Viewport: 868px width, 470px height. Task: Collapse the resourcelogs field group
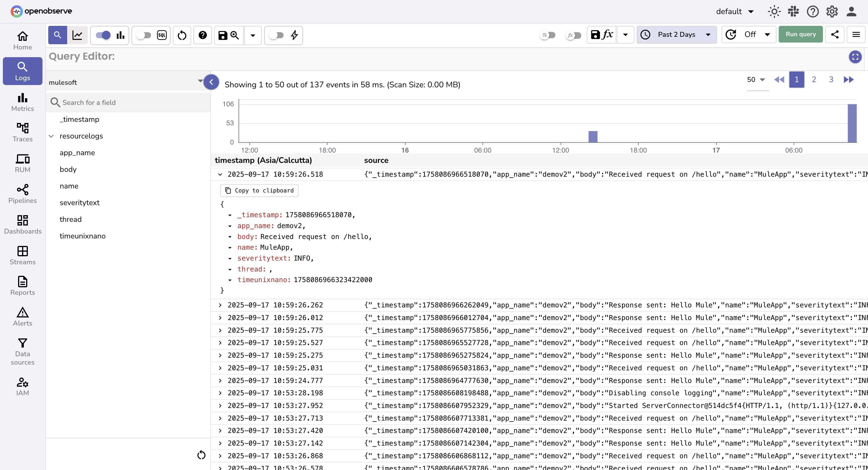[51, 136]
